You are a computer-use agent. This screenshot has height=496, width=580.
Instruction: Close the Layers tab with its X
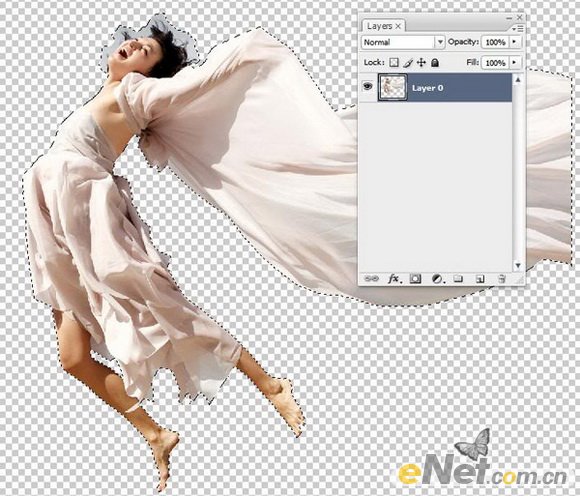coord(398,26)
